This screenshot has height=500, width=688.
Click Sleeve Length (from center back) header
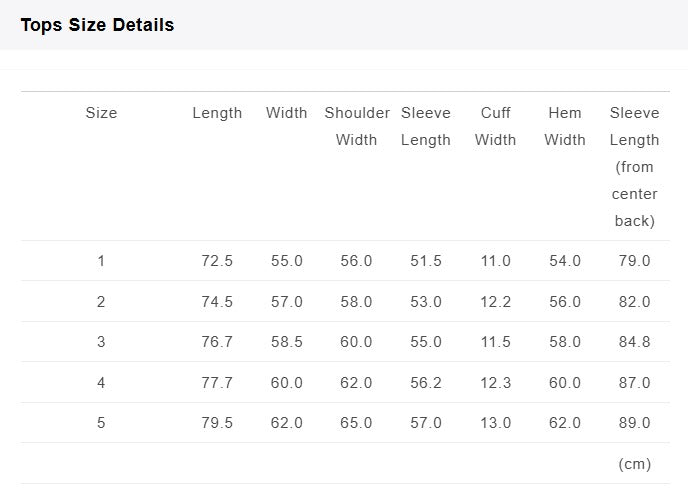(634, 167)
